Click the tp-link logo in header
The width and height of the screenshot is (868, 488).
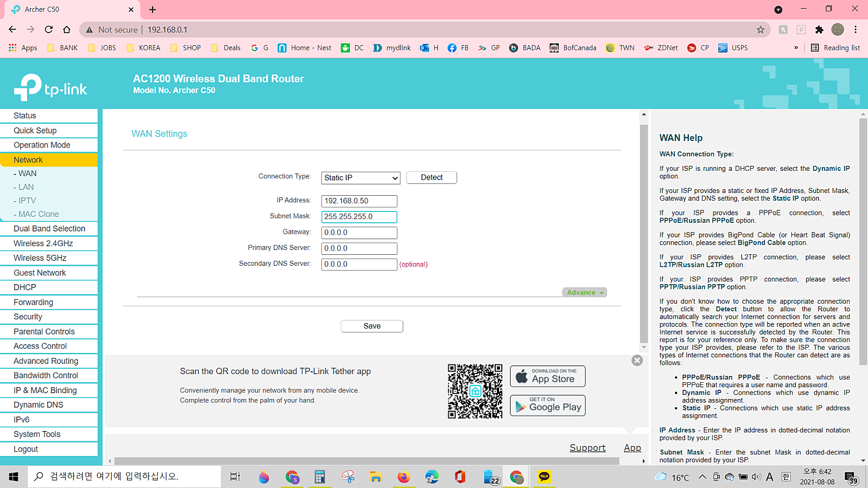point(50,88)
